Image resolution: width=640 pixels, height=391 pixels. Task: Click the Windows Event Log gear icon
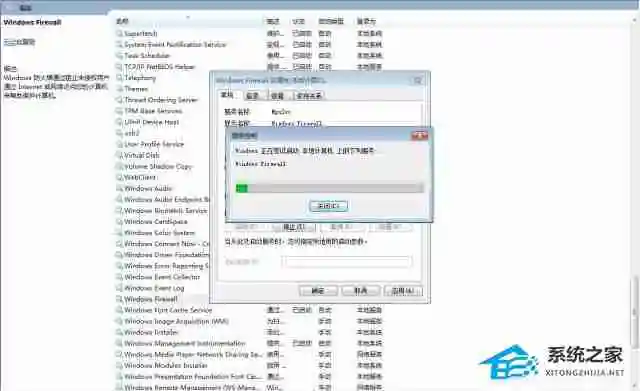click(119, 288)
